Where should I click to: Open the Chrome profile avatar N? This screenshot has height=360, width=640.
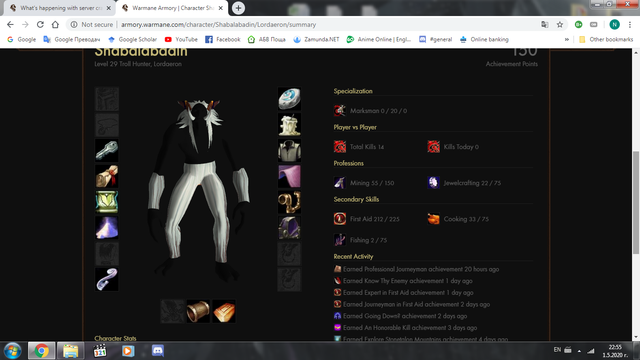(614, 24)
